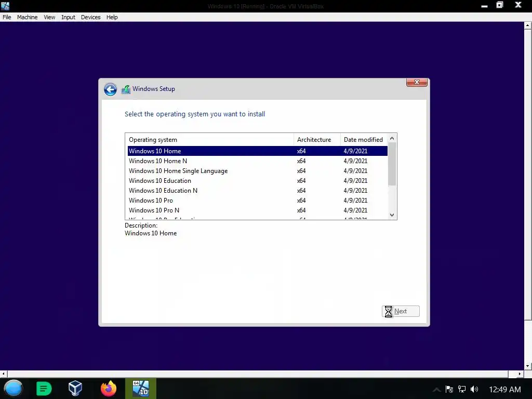Click VM horizontal scrollbar right arrow
Image resolution: width=532 pixels, height=399 pixels.
(520, 374)
